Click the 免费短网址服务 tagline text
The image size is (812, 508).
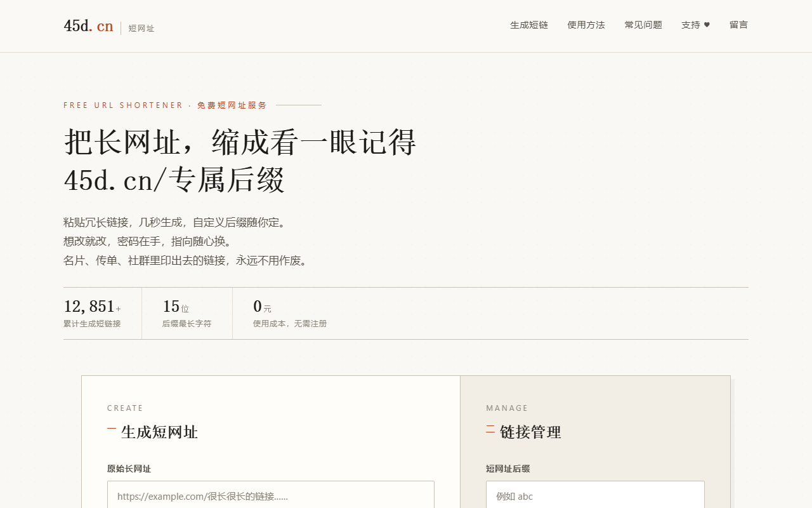[x=232, y=105]
